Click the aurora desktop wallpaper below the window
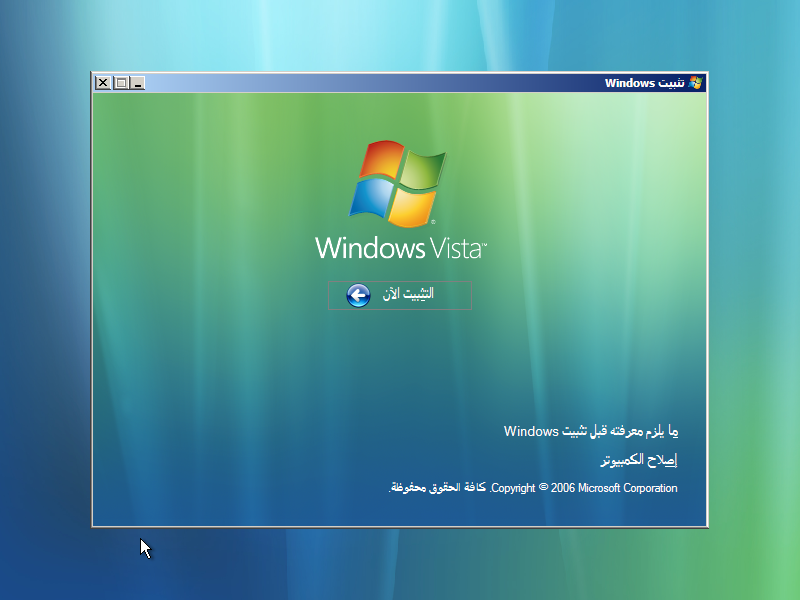Screen dimensions: 800x600 coord(400,565)
